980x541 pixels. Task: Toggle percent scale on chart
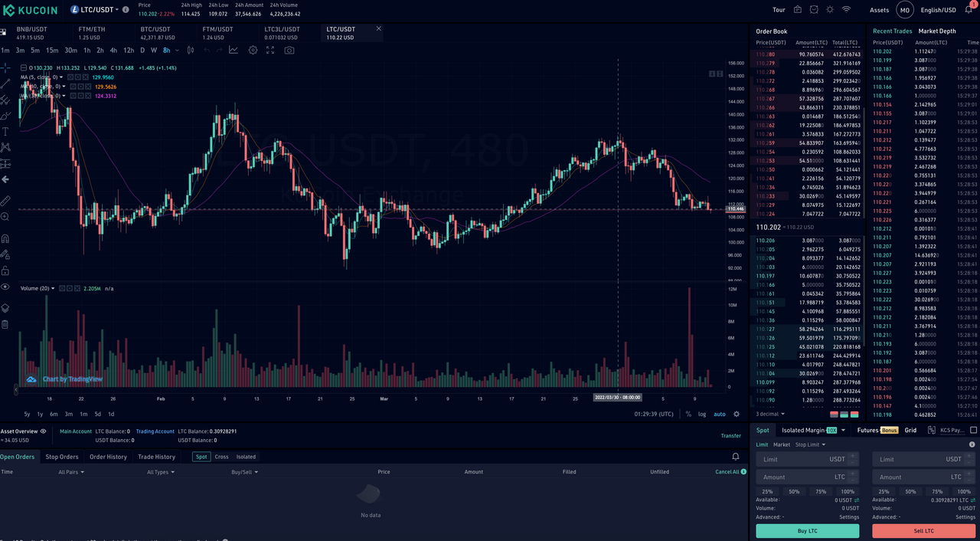(688, 414)
